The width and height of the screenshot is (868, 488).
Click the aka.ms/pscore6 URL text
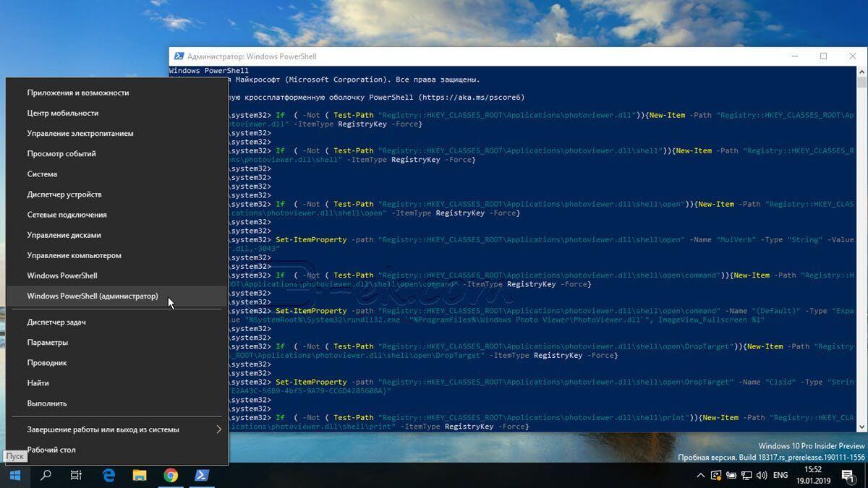472,97
